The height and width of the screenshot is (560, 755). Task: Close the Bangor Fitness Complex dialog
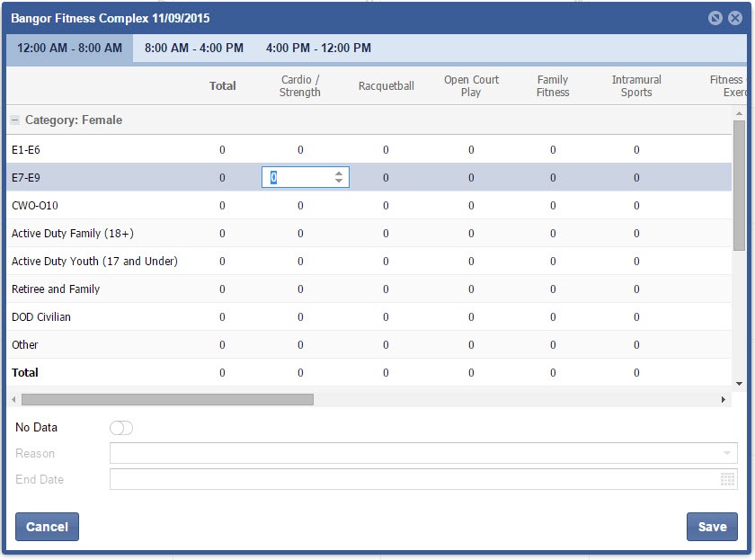coord(734,18)
